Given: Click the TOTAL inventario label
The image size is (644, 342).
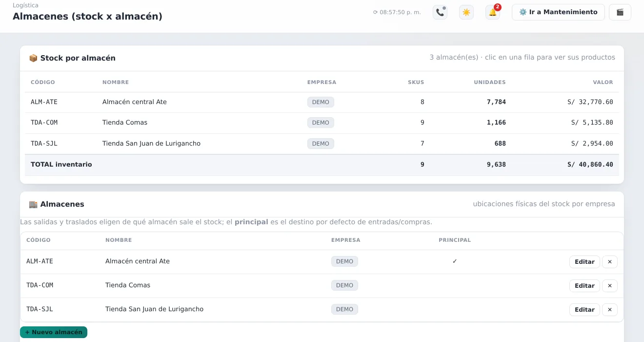Looking at the screenshot, I should pyautogui.click(x=61, y=165).
